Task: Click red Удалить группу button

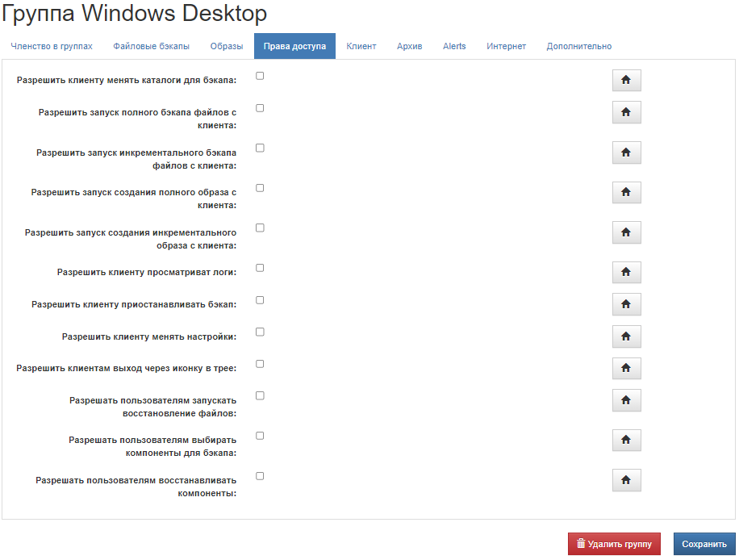Action: click(x=614, y=544)
